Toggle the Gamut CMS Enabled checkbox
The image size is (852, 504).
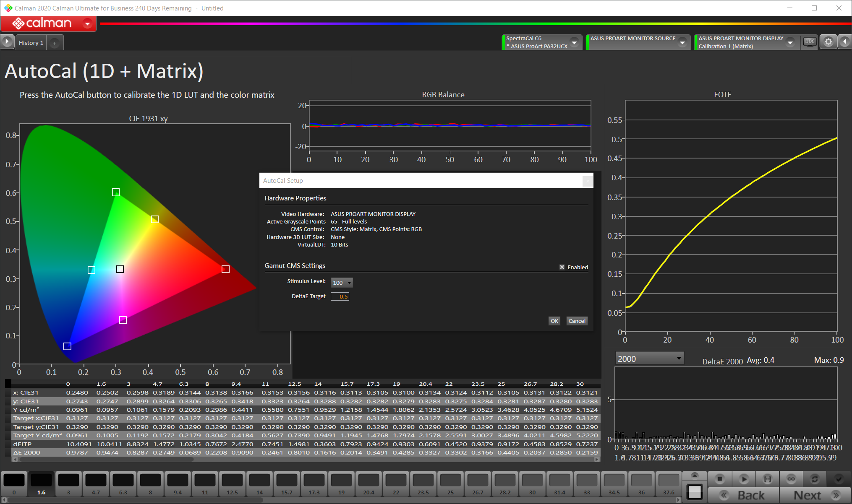(x=562, y=267)
